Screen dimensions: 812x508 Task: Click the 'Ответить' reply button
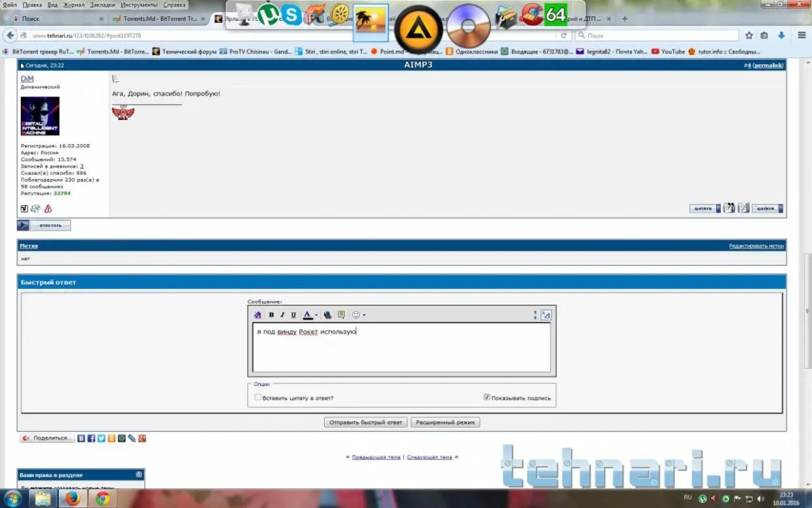click(x=44, y=225)
